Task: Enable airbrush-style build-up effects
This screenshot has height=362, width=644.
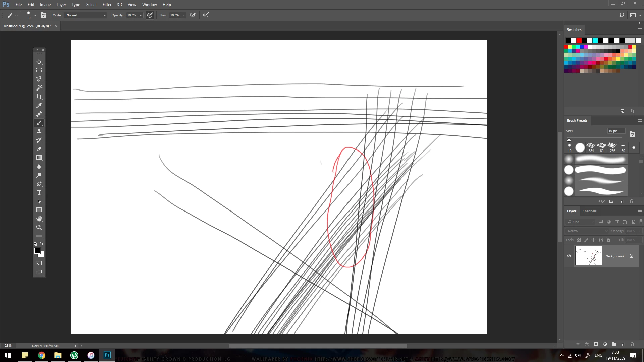Action: (193, 15)
